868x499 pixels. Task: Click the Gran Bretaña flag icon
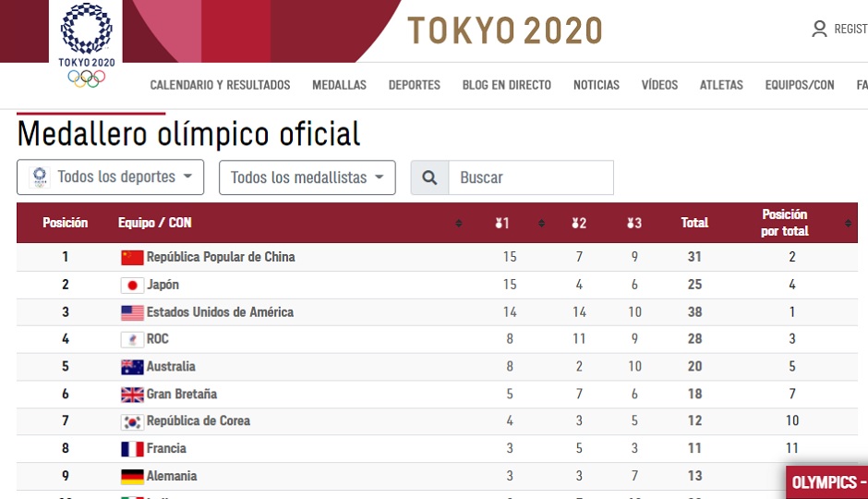pos(132,395)
